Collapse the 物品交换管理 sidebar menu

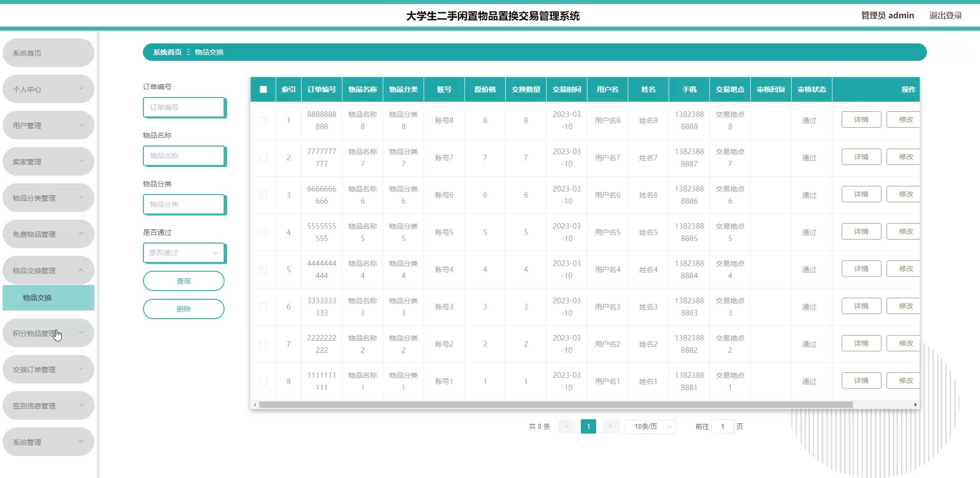click(48, 270)
